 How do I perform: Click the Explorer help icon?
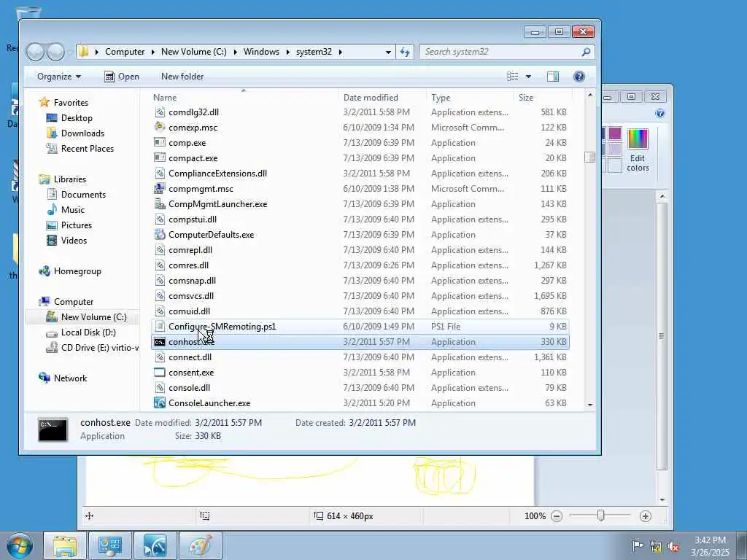[x=578, y=77]
